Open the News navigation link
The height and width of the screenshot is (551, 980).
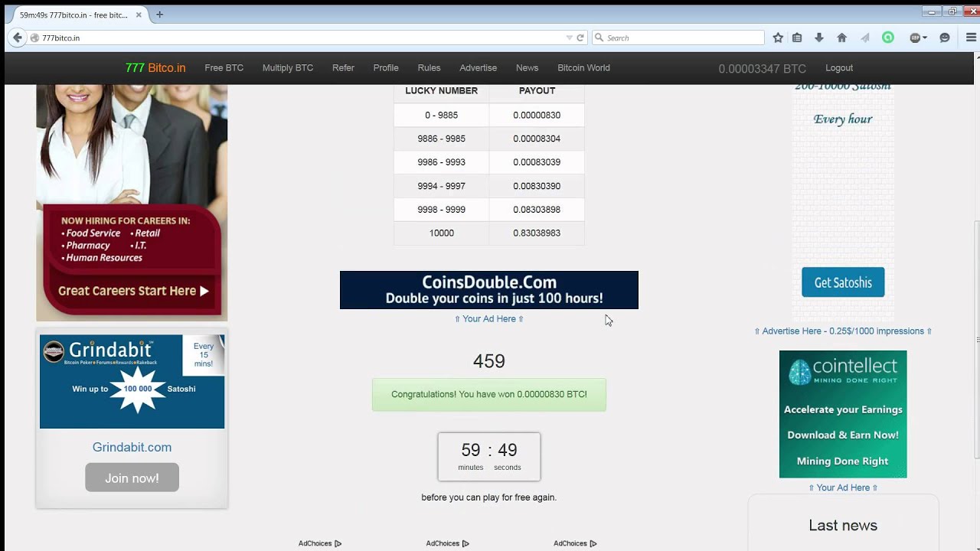527,67
